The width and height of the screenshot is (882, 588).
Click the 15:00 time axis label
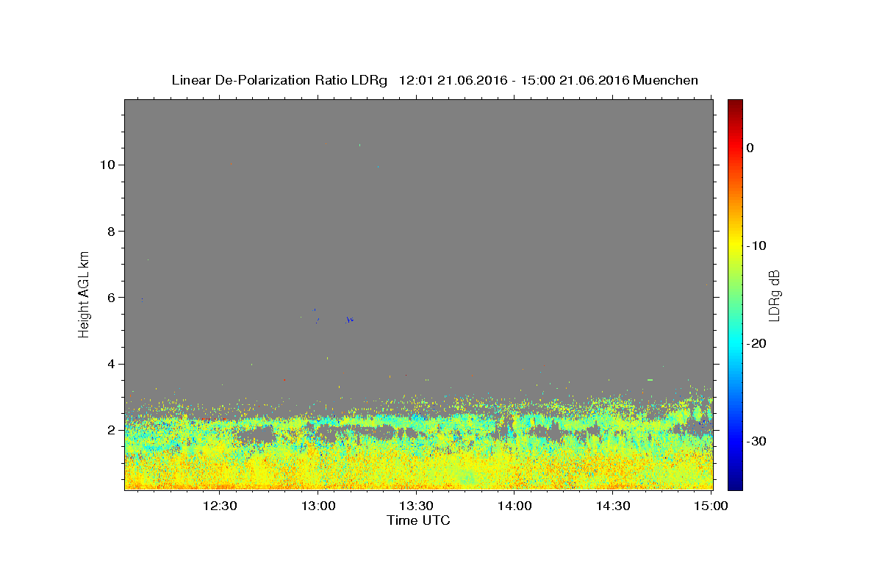(x=711, y=506)
